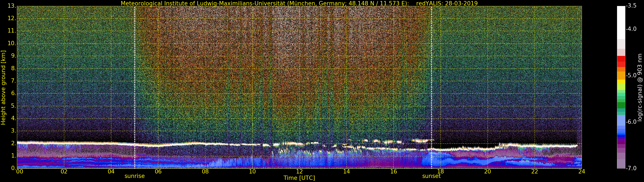Click the 'Time [UTC]' axis label
This screenshot has width=644, height=182.
299,178
